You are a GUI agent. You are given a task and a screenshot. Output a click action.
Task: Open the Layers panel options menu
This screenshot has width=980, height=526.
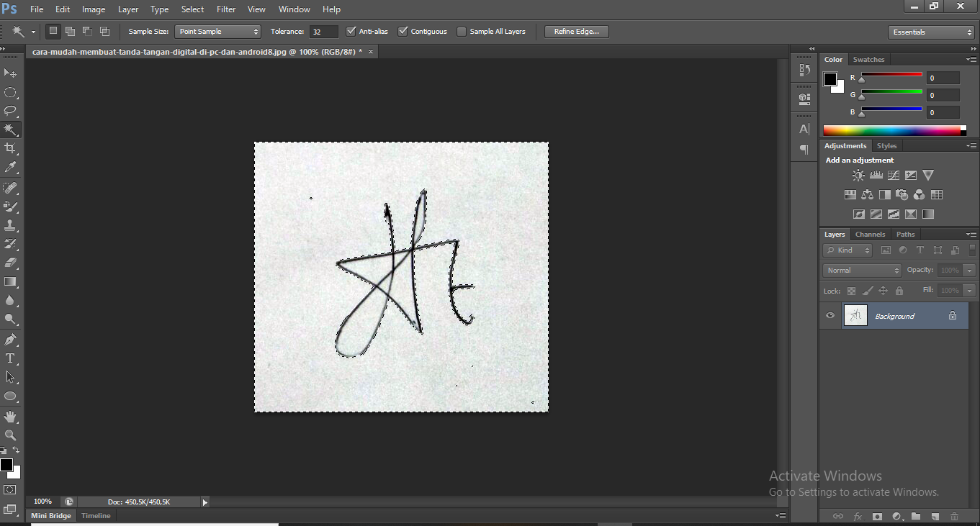click(x=971, y=235)
